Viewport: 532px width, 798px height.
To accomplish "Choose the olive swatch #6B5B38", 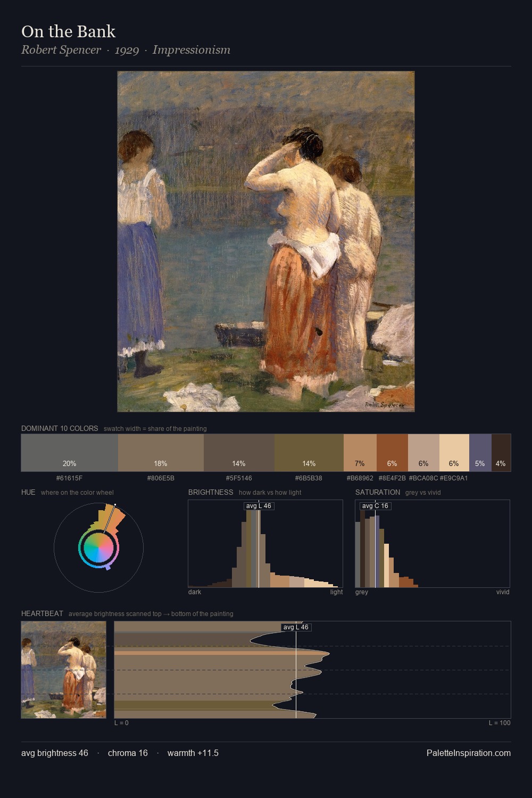I will click(x=309, y=453).
